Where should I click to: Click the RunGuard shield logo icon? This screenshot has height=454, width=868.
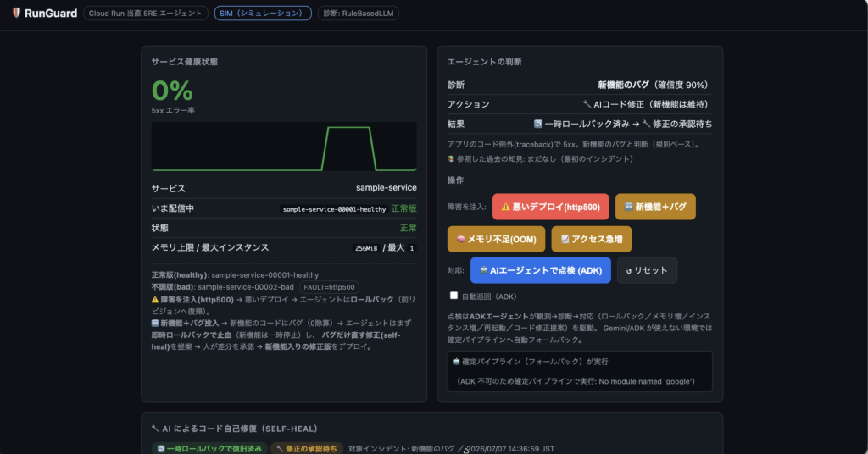(16, 13)
